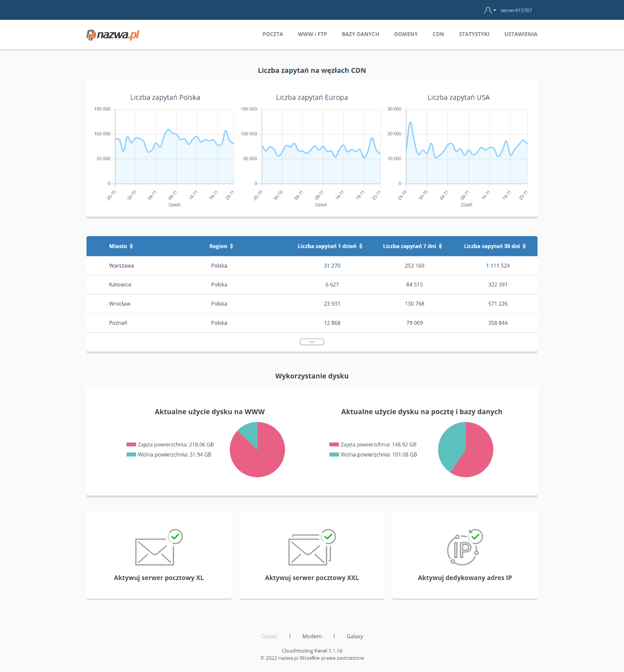Select the Warszawa city cell
The height and width of the screenshot is (672, 624).
click(x=121, y=266)
